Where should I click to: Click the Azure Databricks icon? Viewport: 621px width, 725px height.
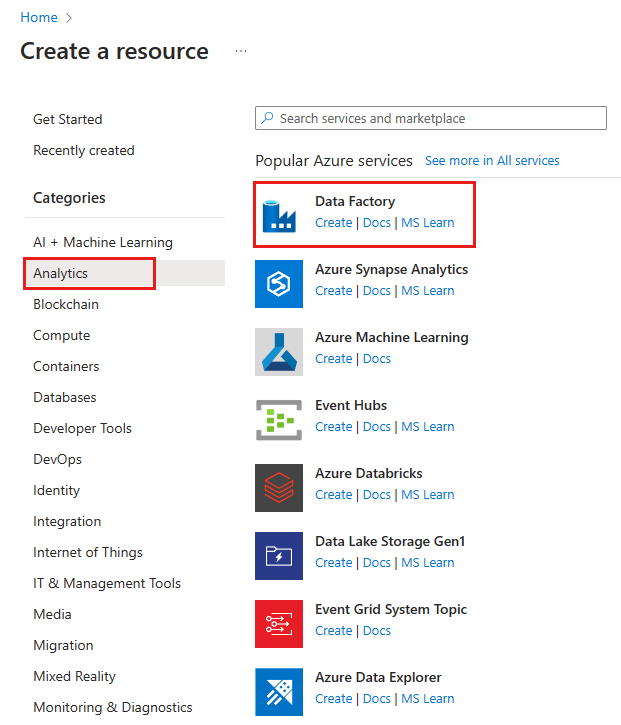pyautogui.click(x=279, y=488)
